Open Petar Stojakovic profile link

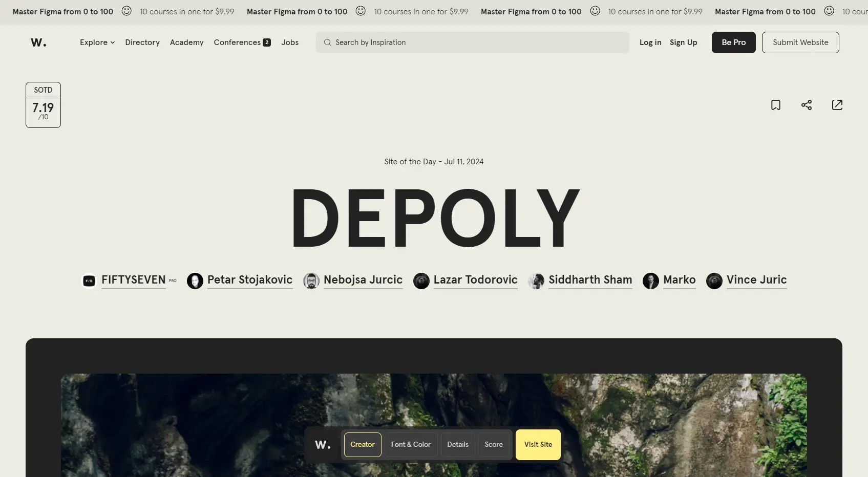250,280
